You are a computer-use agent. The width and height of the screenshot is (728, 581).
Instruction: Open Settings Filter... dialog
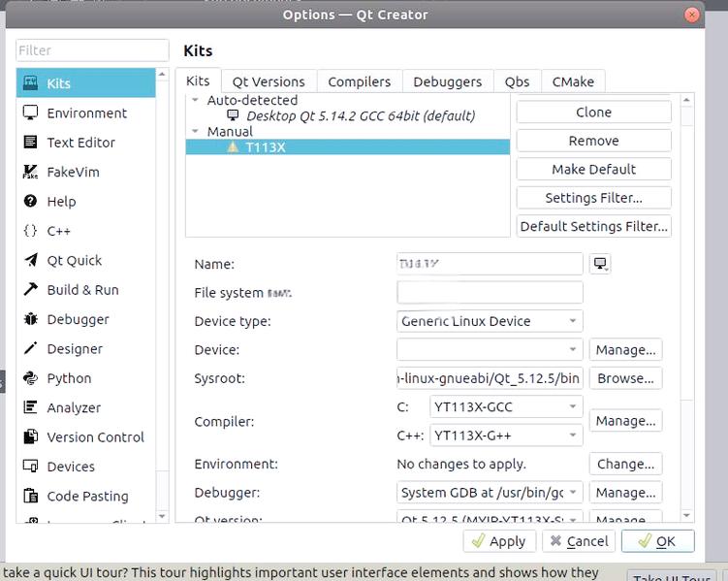click(x=594, y=198)
